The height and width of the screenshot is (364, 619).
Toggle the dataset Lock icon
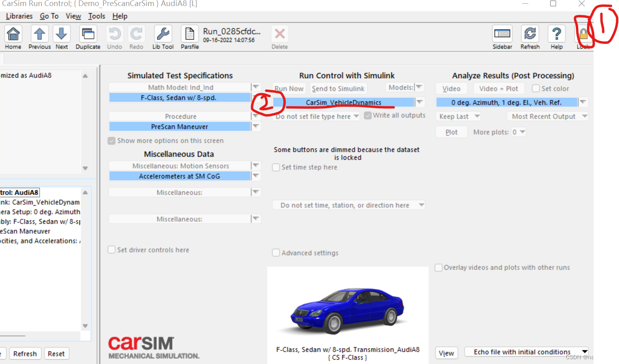pos(583,34)
